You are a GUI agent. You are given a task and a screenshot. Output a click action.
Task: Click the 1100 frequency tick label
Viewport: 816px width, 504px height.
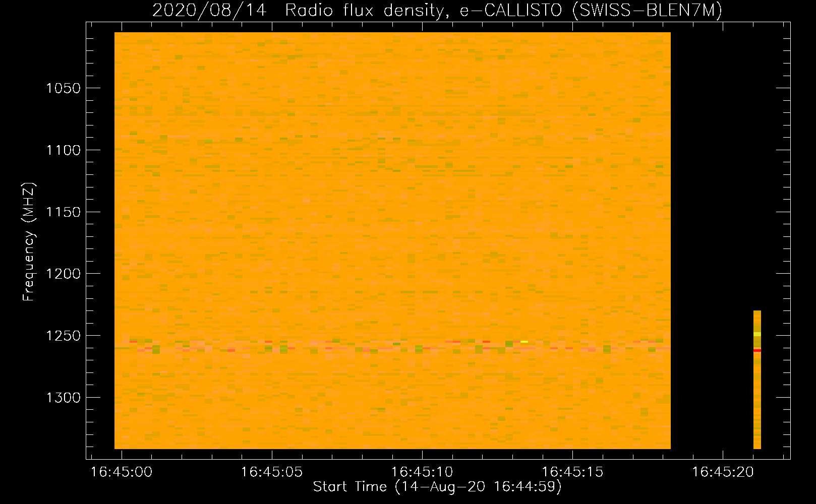tap(63, 150)
